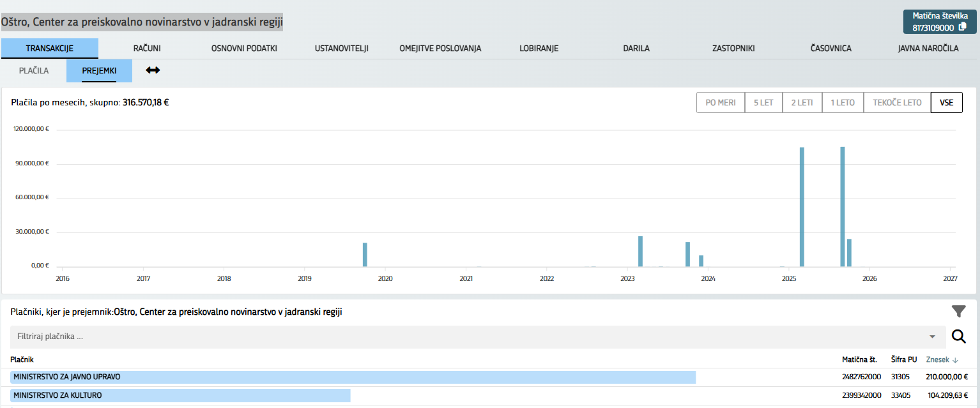Sort by Znesek column arrow

(955, 360)
